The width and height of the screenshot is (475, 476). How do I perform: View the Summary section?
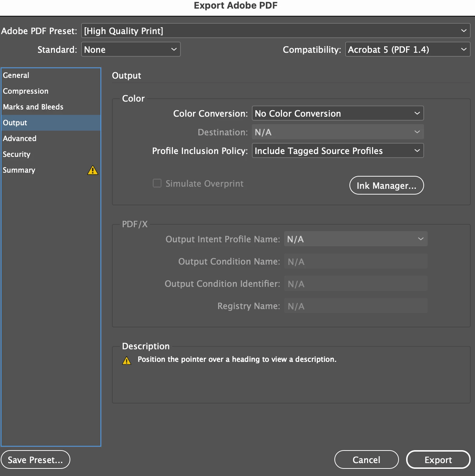(x=51, y=170)
